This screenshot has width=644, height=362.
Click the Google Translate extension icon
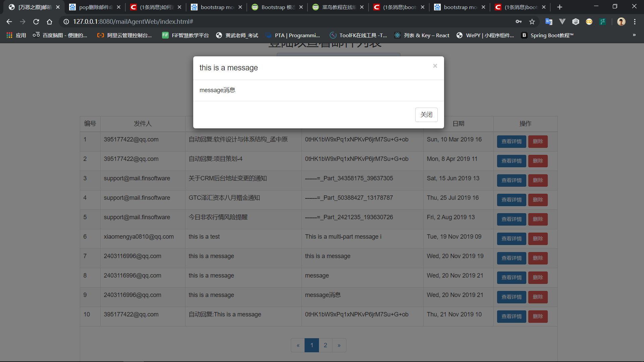point(549,22)
